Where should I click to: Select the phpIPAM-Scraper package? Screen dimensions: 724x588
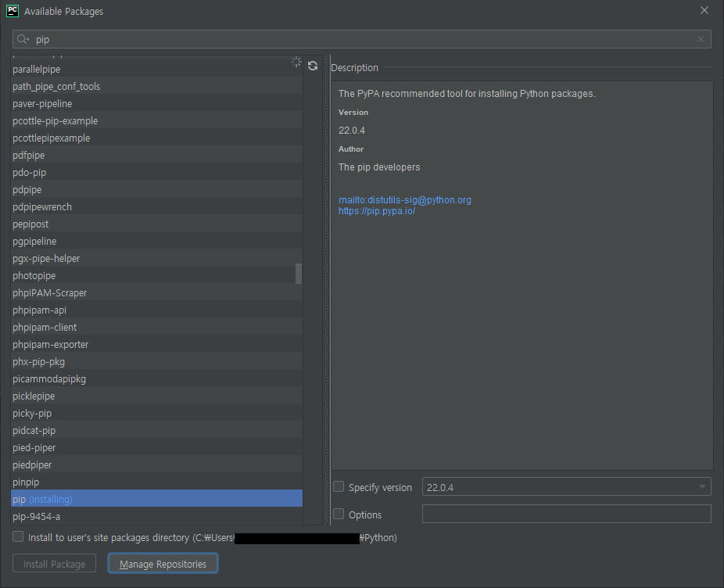[156, 293]
